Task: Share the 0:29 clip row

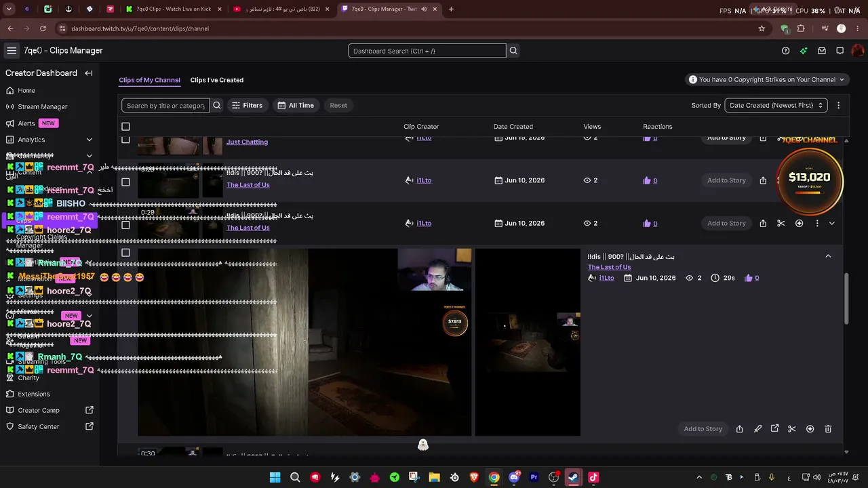Action: click(763, 223)
